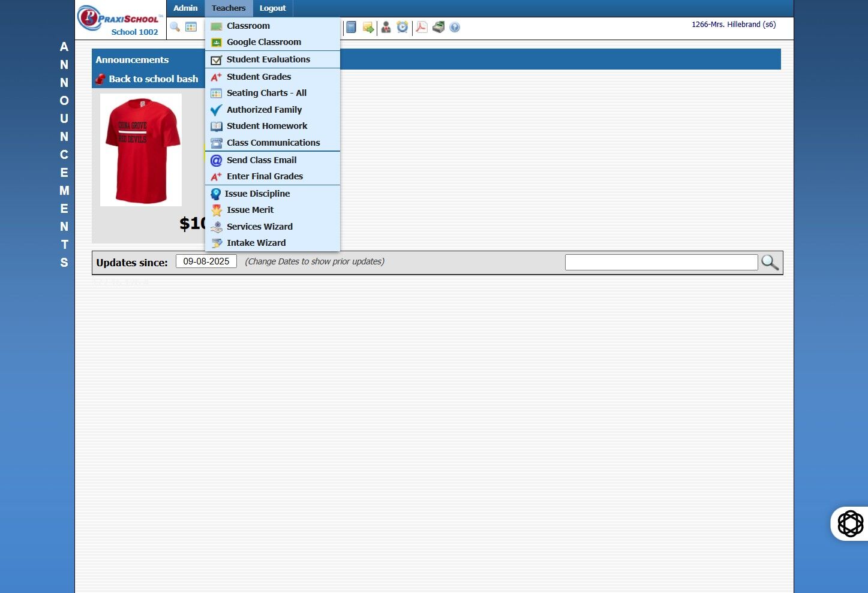Click the alarm clock toolbar icon
The height and width of the screenshot is (593, 868).
coord(403,27)
